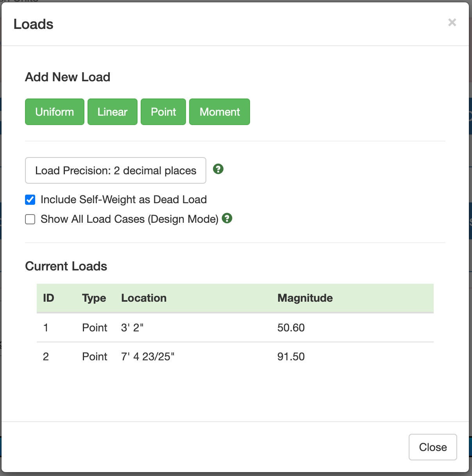Click the Type column header
The width and height of the screenshot is (472, 476).
coord(94,298)
